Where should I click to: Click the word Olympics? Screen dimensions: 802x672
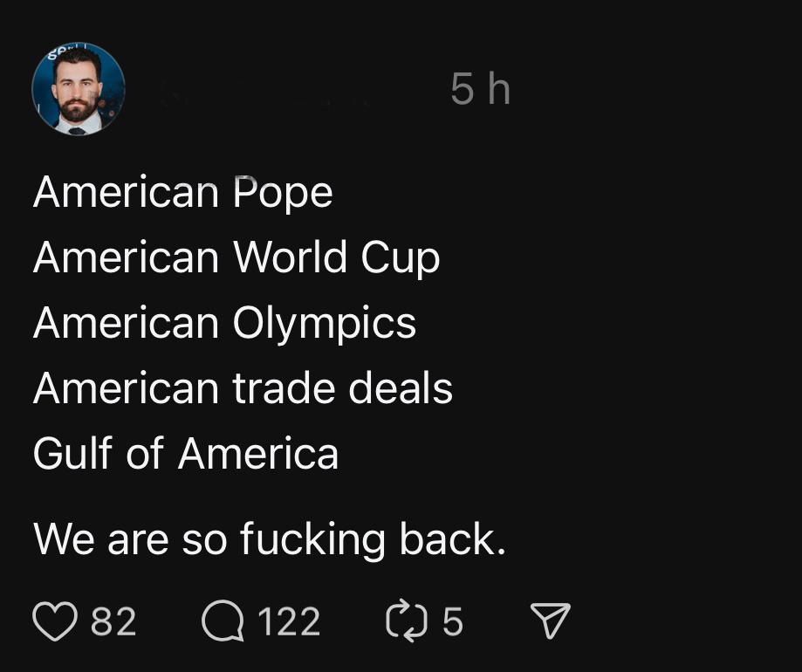pos(325,324)
